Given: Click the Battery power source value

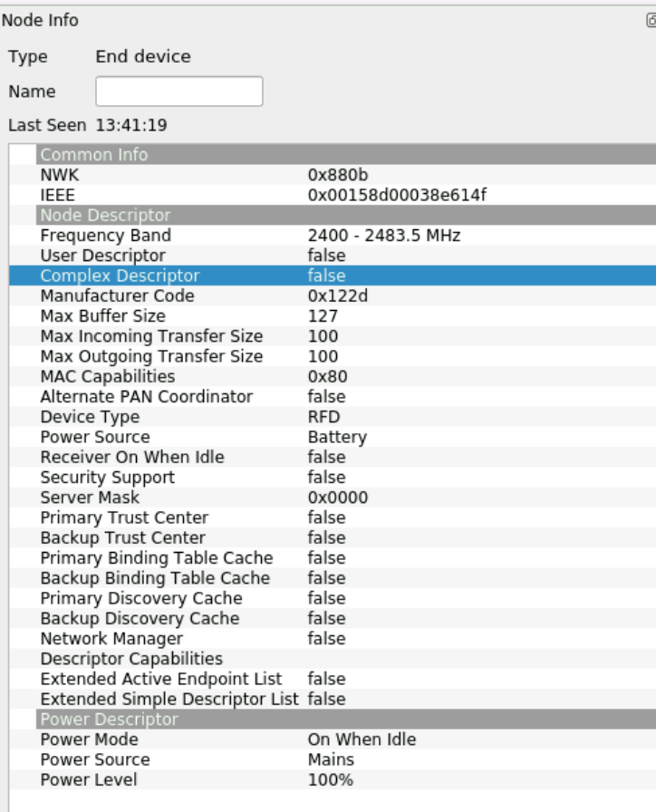Looking at the screenshot, I should [337, 437].
